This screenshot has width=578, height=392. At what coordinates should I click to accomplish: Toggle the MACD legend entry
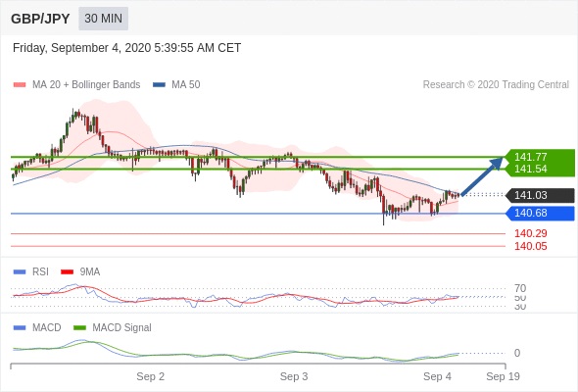pos(37,327)
